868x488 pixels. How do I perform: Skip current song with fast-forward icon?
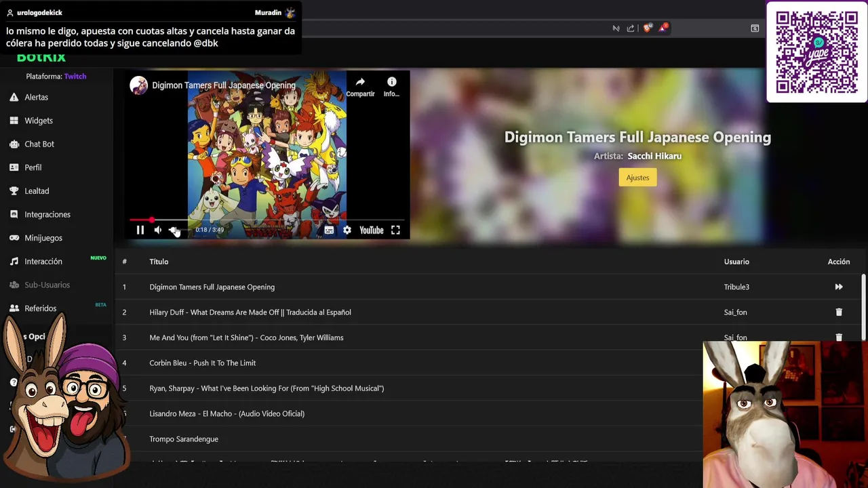point(839,287)
